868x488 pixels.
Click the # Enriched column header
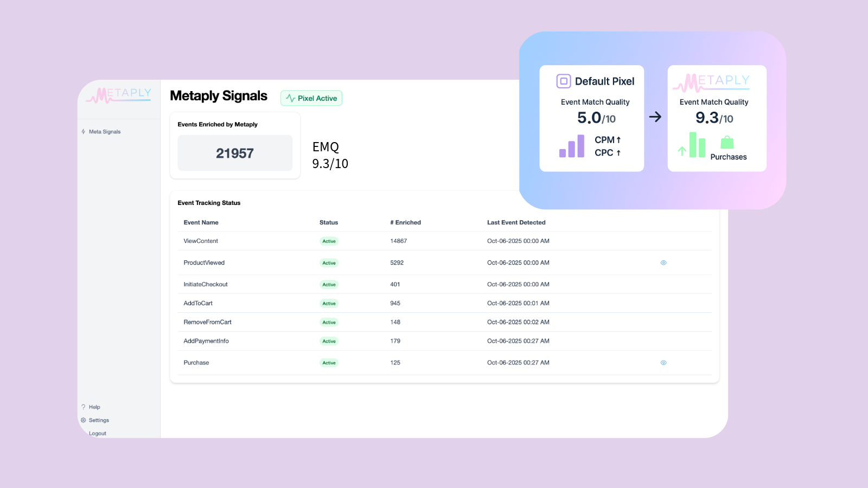[x=406, y=222]
